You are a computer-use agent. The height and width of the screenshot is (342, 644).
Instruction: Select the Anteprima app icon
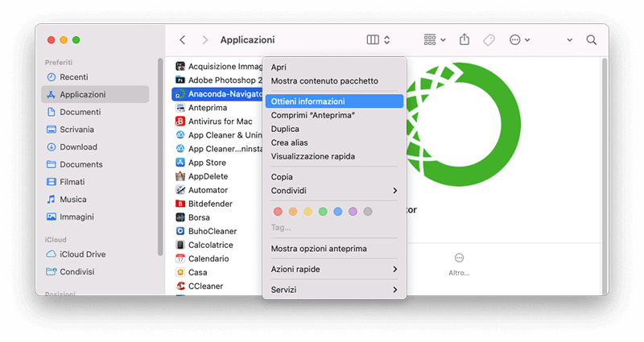click(180, 108)
